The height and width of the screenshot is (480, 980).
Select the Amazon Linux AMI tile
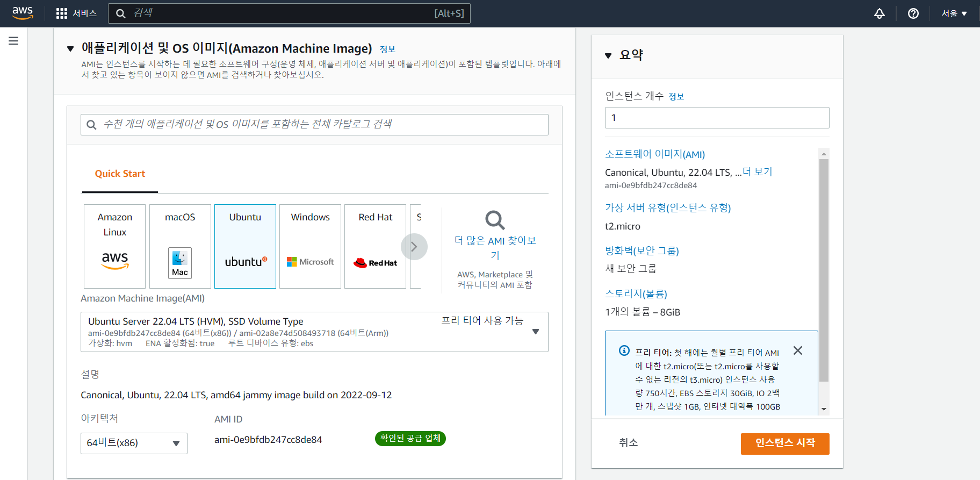click(x=114, y=246)
